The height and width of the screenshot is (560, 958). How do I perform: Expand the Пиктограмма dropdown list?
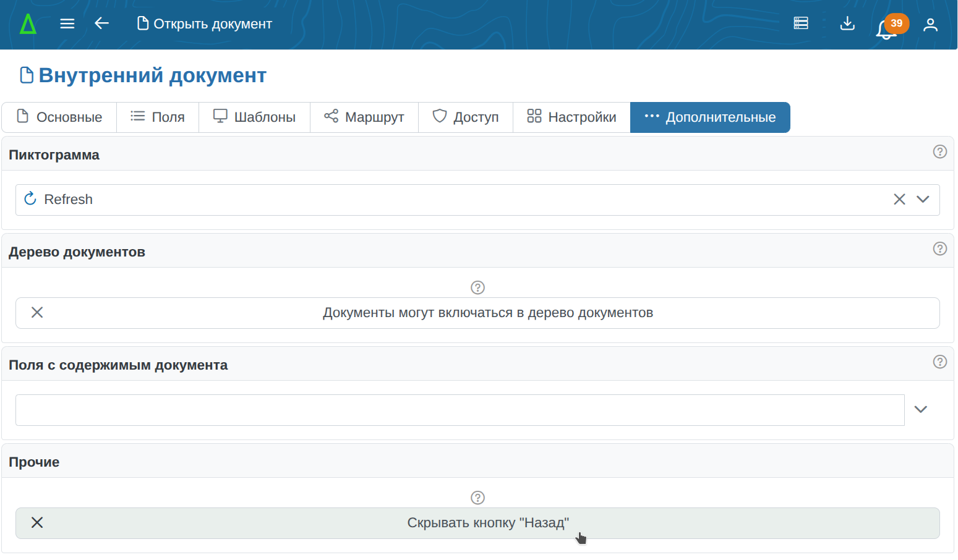(923, 199)
